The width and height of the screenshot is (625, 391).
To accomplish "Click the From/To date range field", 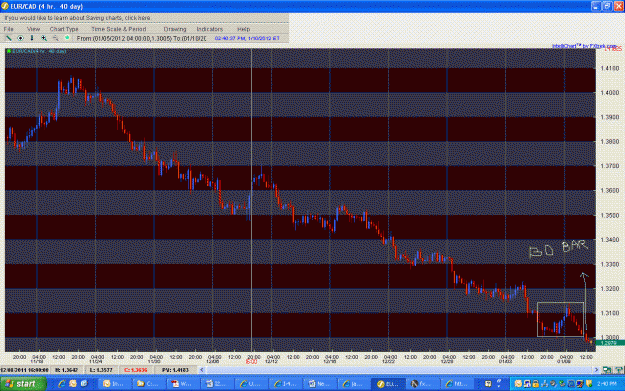I will pos(141,38).
